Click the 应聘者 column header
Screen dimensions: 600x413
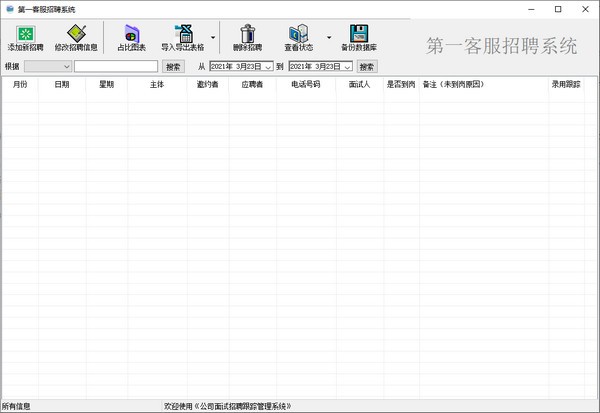coord(252,85)
